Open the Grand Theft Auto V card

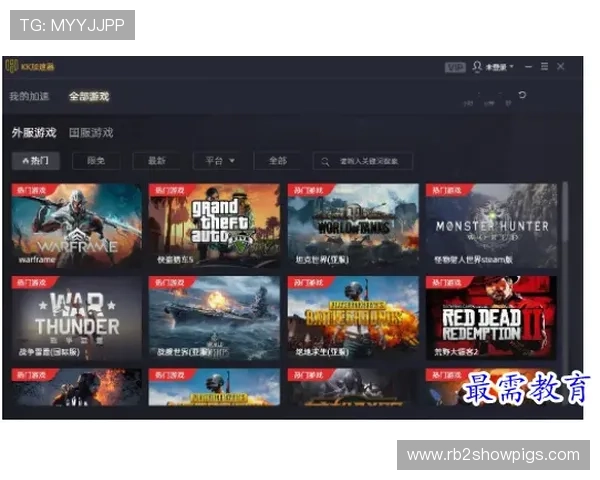(214, 225)
